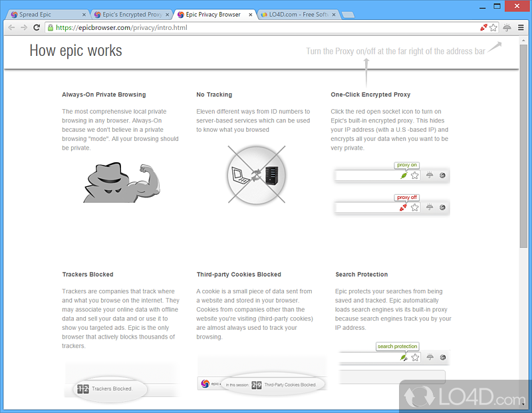The height and width of the screenshot is (413, 532).
Task: Click green plug icon under proxy on
Action: click(x=404, y=176)
